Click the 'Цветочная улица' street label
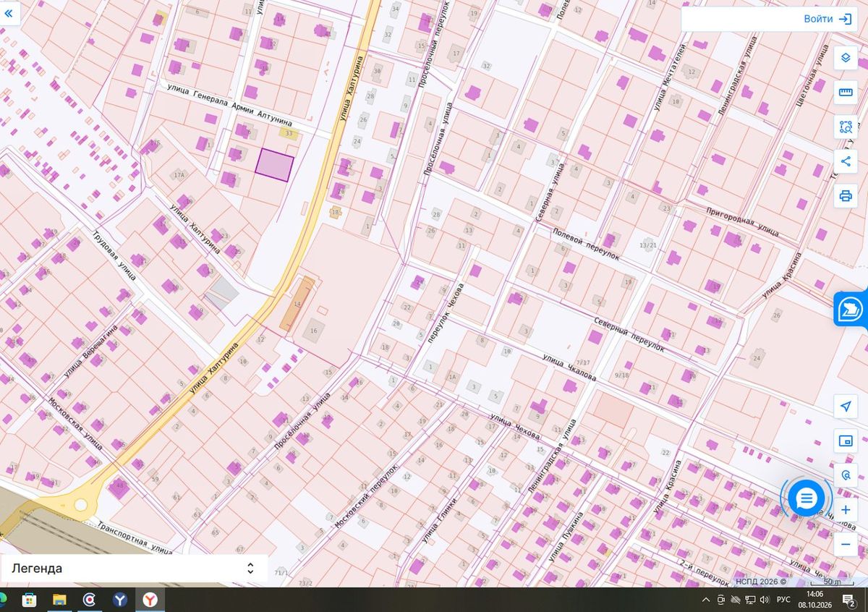Image resolution: width=868 pixels, height=612 pixels. (x=811, y=75)
